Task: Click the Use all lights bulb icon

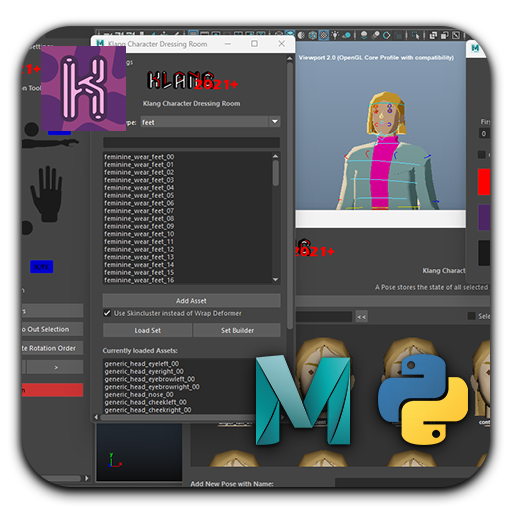Action: tap(335, 35)
